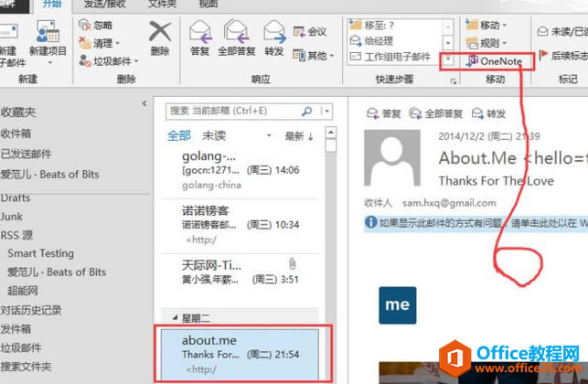
Task: Open Search Folders (搜索文件夹)
Action: [x=26, y=367]
